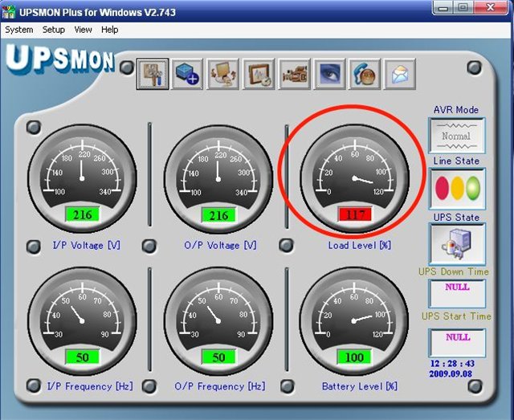Click the toolbar icon with two figures holding a board
Viewport: 514px width, 420px height.
(223, 74)
